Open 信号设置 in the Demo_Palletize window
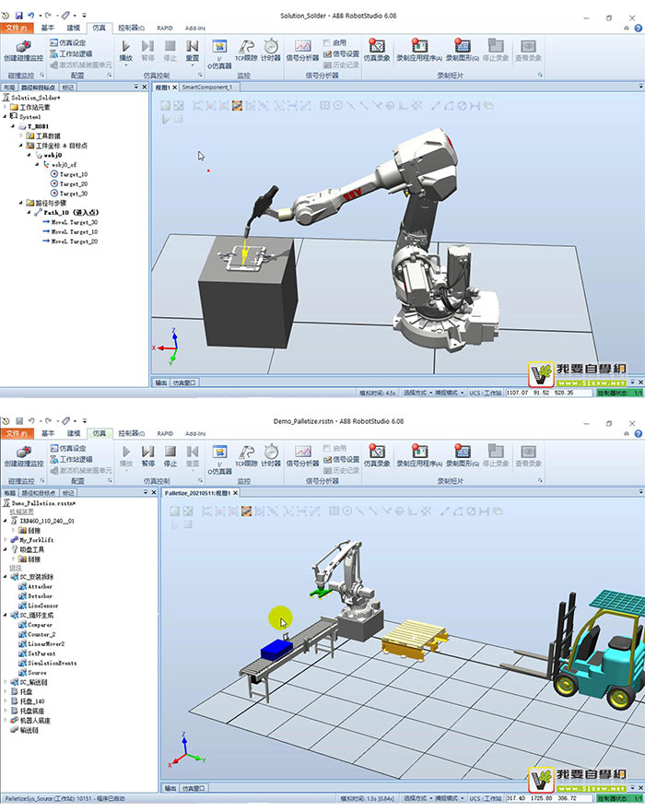Image resolution: width=645 pixels, height=812 pixels. [341, 459]
